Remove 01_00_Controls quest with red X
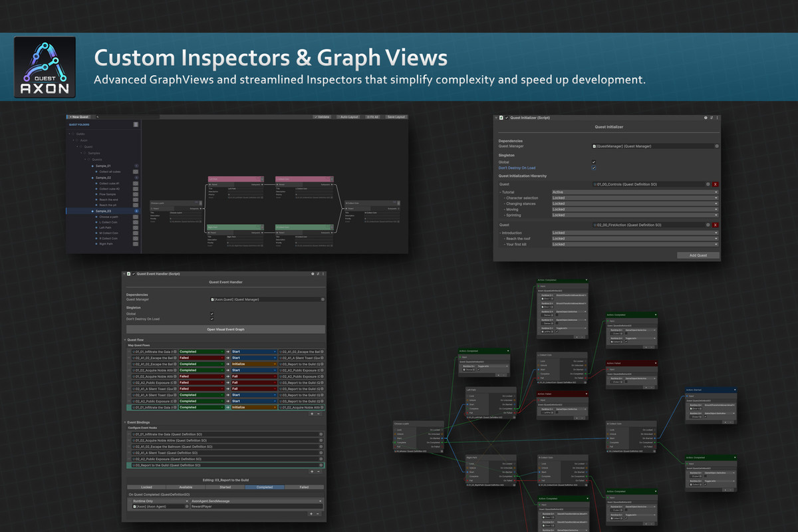Screen dimensions: 798x532 [x=716, y=184]
